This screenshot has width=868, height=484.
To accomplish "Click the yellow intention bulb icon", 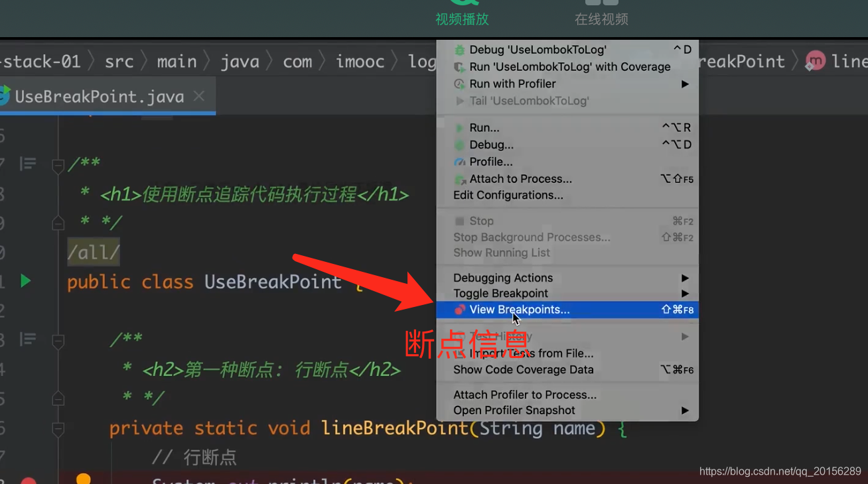I will [x=83, y=479].
